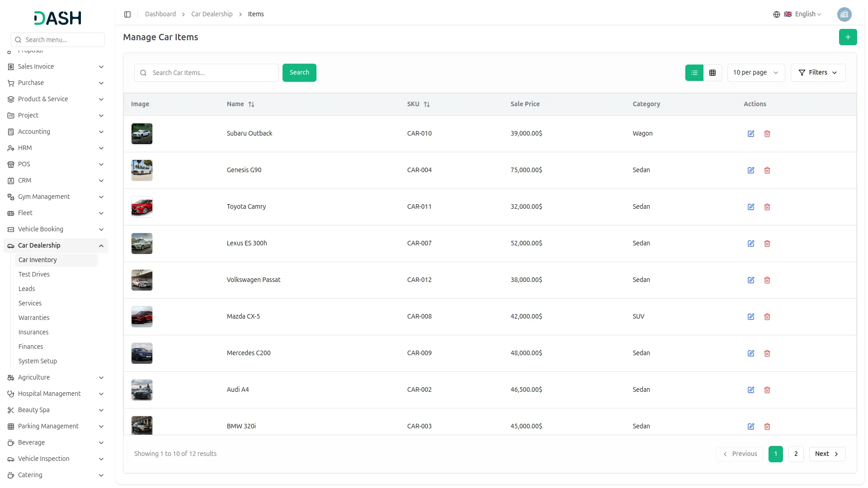Open the Warranties submenu item

tap(34, 318)
